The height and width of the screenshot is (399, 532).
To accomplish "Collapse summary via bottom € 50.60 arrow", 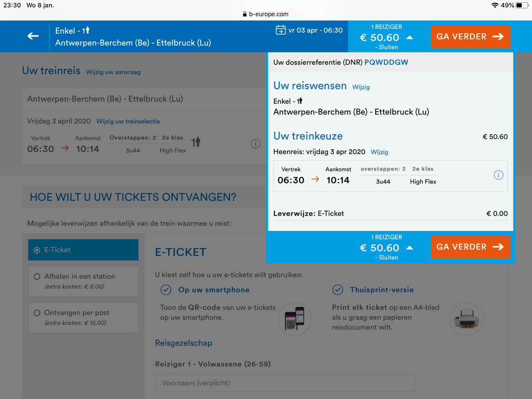I will (x=410, y=248).
